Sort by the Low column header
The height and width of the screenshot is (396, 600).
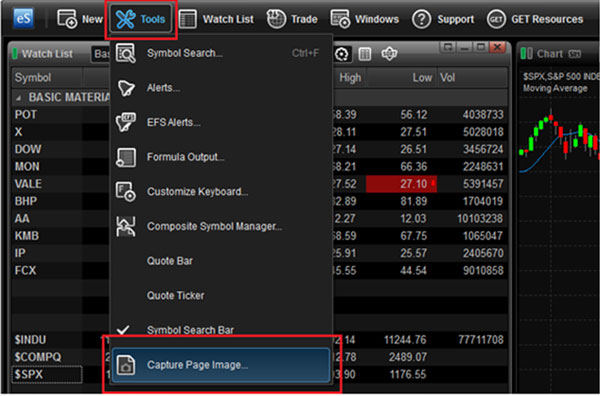click(x=401, y=78)
